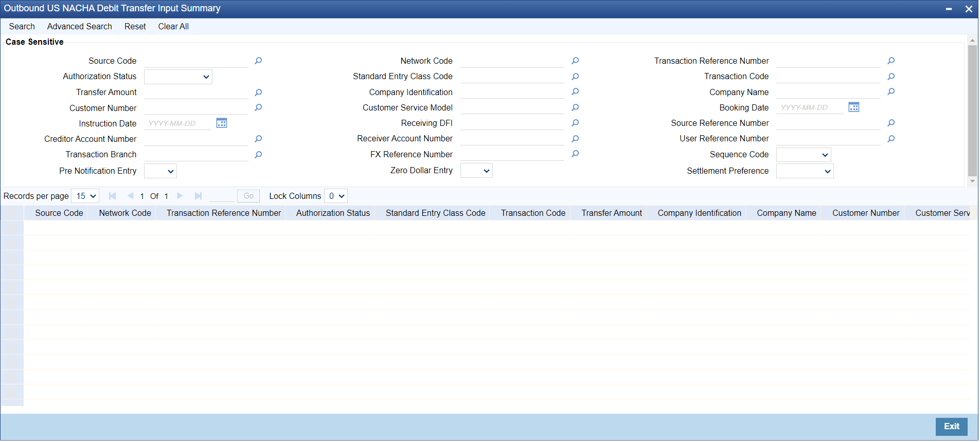Minimize the NACHA Debit Transfer Summary window
The width and height of the screenshot is (980, 442).
[x=949, y=9]
